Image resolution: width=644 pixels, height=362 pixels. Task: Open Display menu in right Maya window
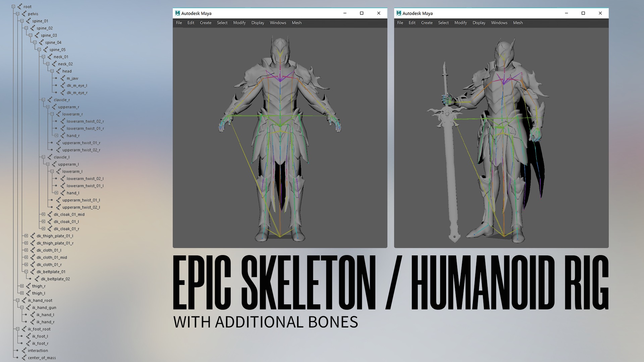(x=479, y=23)
